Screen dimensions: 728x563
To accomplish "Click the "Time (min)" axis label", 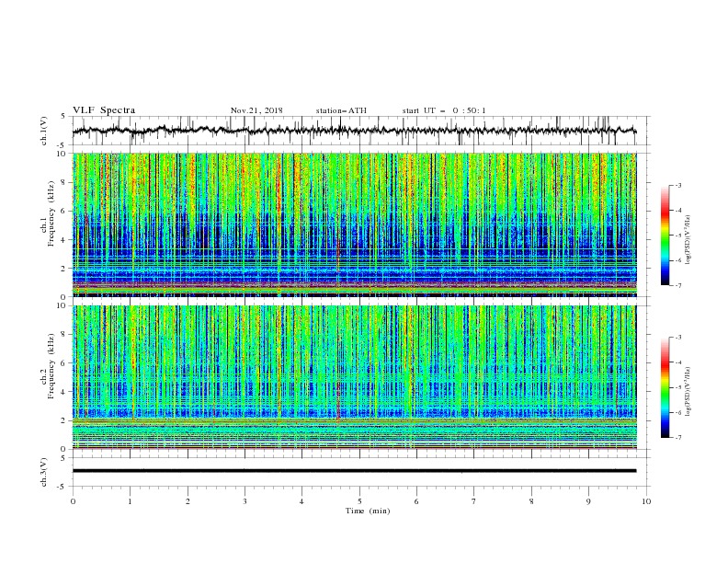I will [x=368, y=511].
